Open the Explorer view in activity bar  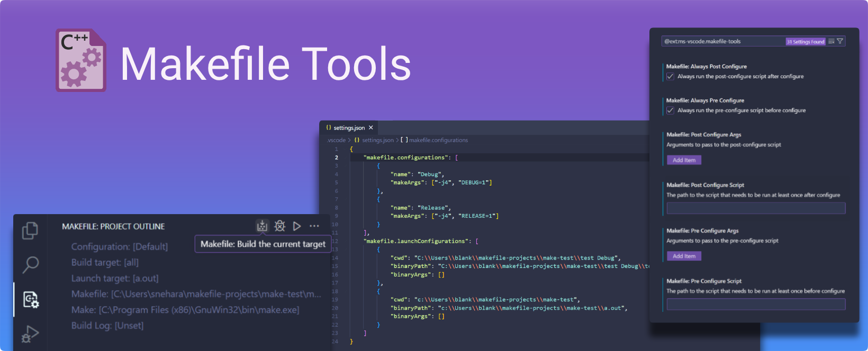[30, 230]
